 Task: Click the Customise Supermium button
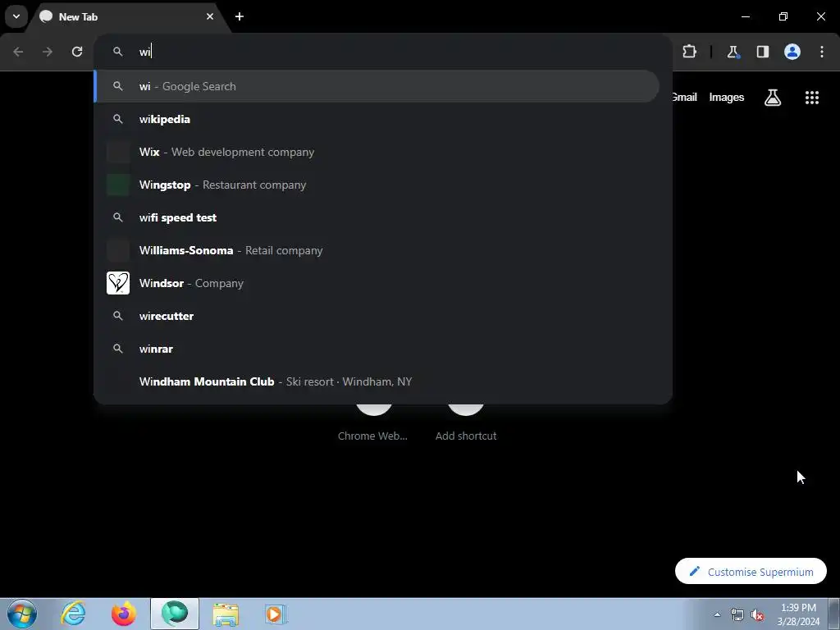[x=751, y=572]
